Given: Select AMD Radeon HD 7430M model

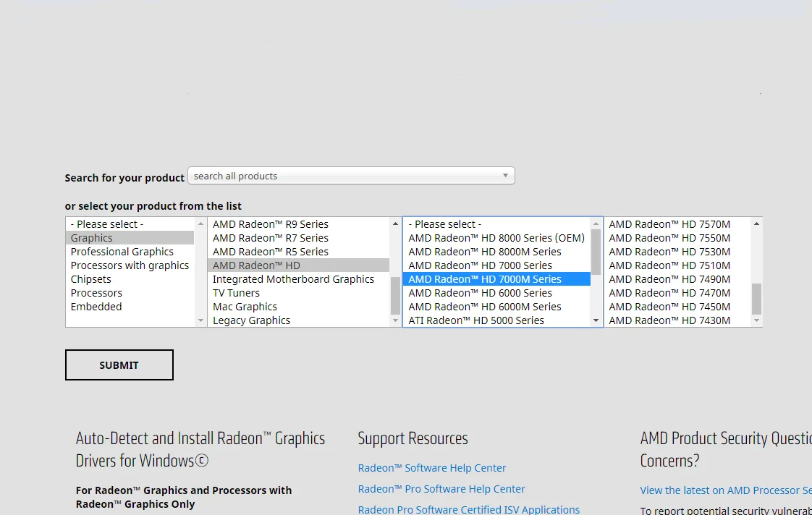Looking at the screenshot, I should point(677,320).
